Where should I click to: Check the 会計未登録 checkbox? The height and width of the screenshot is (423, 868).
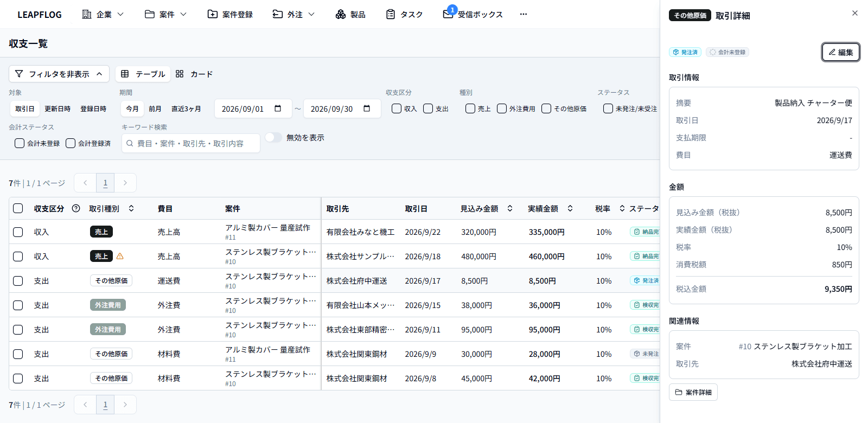pos(20,143)
